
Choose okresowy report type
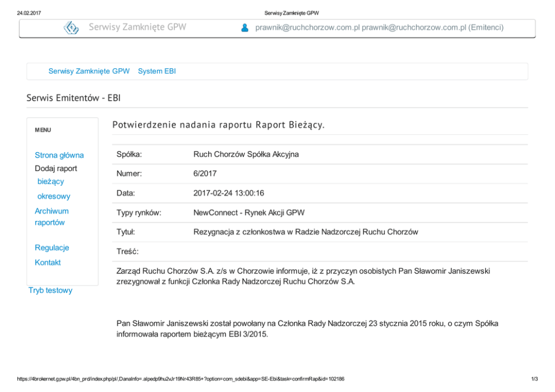pos(54,196)
